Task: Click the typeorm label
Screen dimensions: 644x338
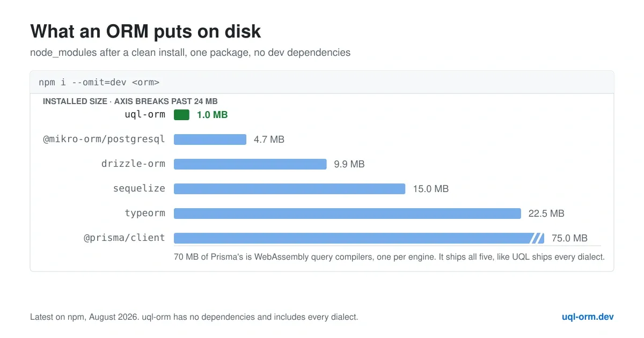Action: (145, 214)
